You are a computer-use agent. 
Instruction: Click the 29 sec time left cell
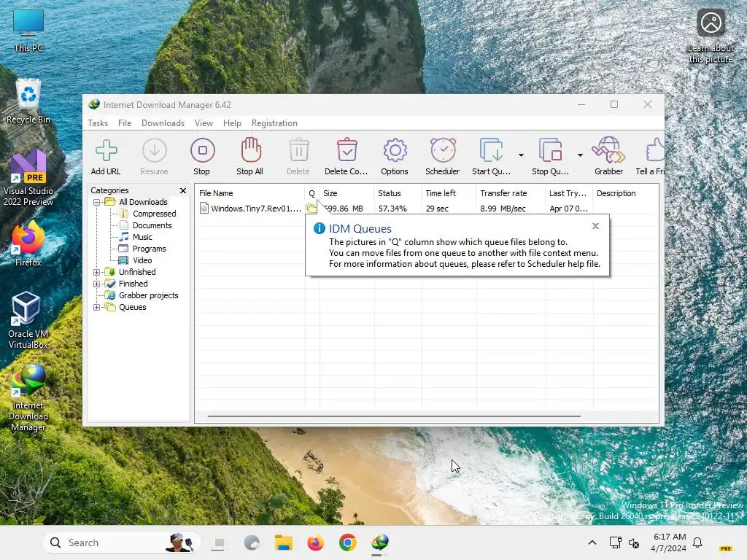(x=437, y=209)
